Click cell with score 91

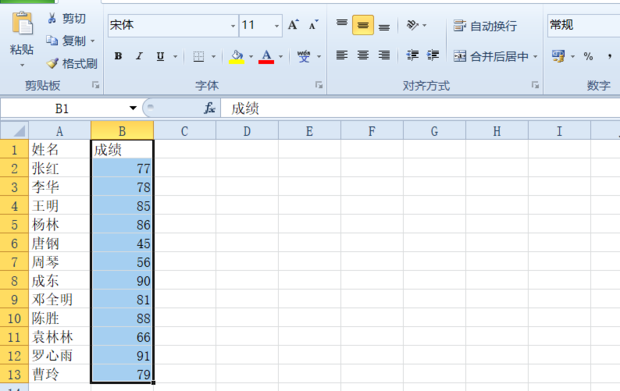122,355
